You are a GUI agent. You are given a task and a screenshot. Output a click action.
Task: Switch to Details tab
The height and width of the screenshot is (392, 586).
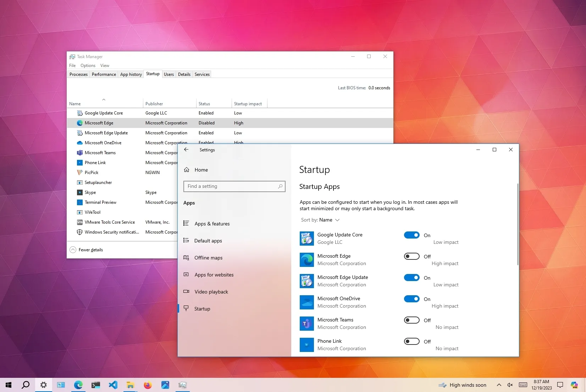pyautogui.click(x=184, y=74)
